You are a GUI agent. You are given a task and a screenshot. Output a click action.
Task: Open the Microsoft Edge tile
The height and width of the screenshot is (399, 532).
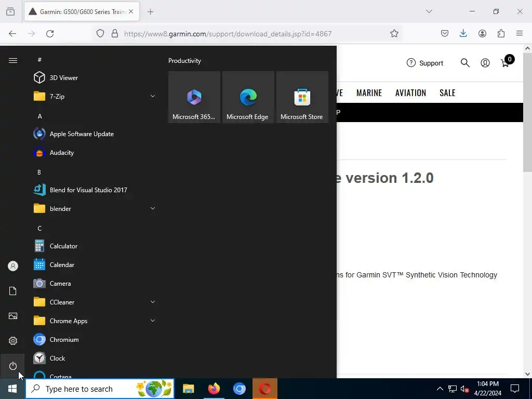pos(248,97)
